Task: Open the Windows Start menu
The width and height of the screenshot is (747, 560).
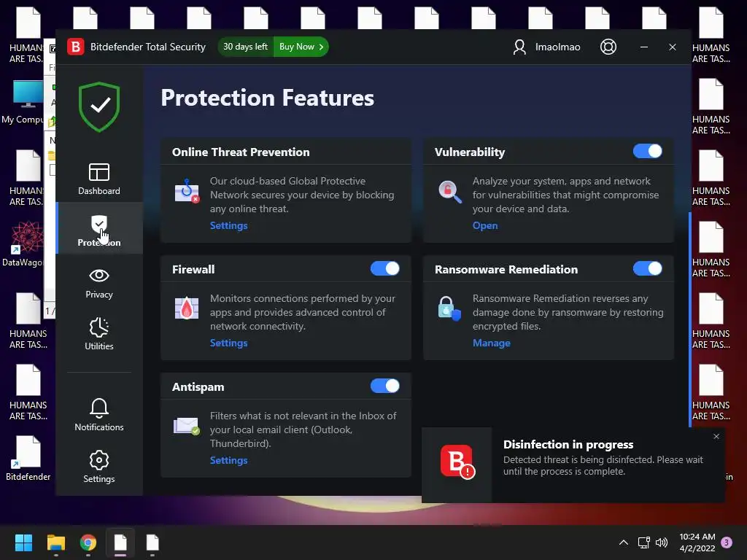Action: click(23, 542)
